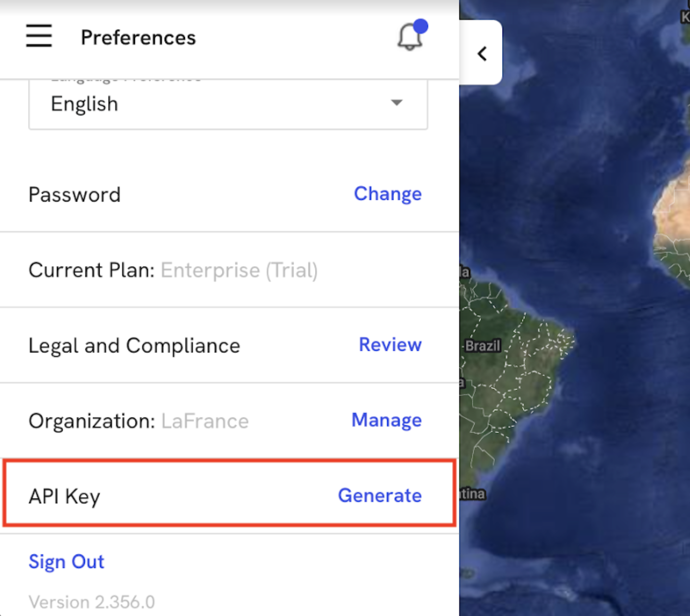Screen dimensions: 690x616
Task: Open the Language Preference combo box
Action: (x=228, y=104)
